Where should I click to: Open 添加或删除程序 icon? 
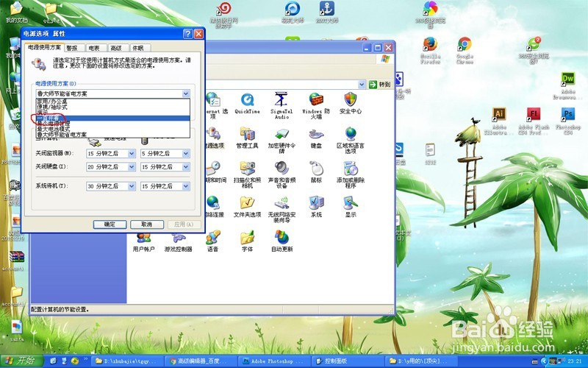point(351,174)
